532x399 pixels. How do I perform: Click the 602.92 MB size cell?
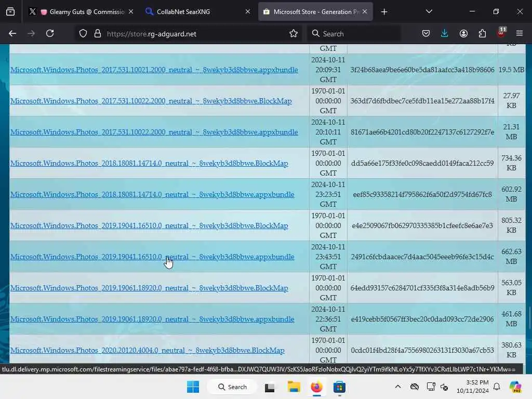[x=511, y=194]
